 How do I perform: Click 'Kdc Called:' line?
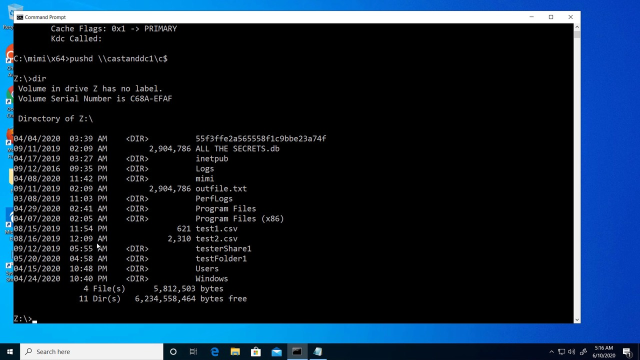[x=76, y=39]
